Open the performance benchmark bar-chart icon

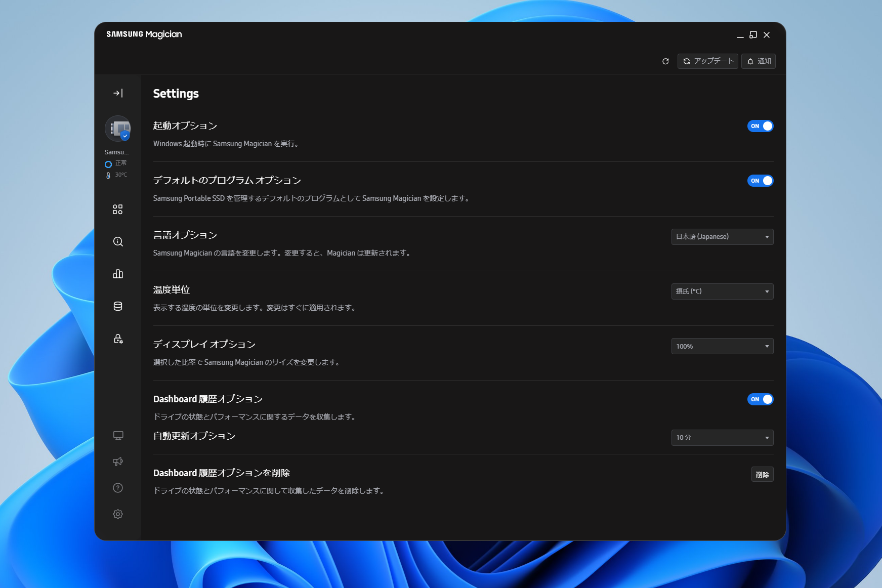tap(118, 274)
